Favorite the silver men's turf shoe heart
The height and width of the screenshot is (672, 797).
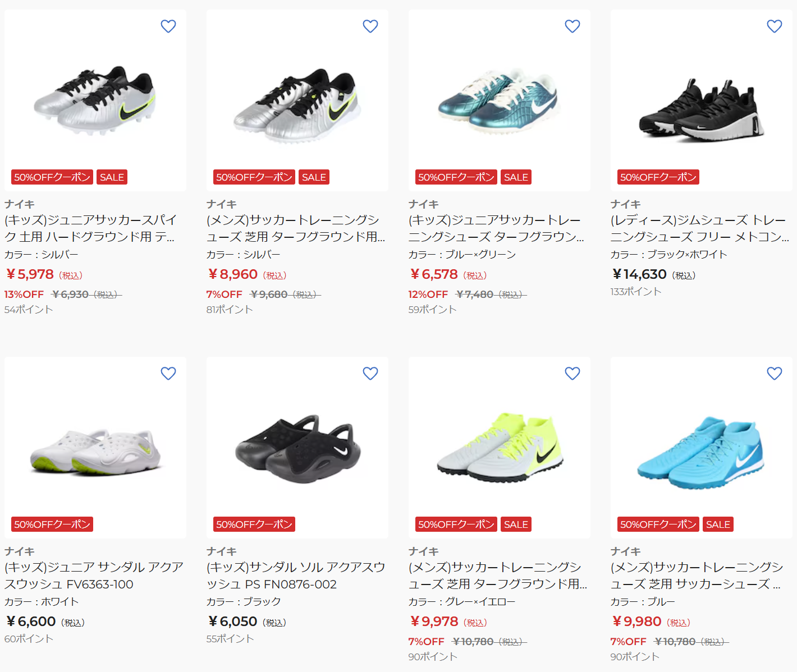pyautogui.click(x=370, y=26)
